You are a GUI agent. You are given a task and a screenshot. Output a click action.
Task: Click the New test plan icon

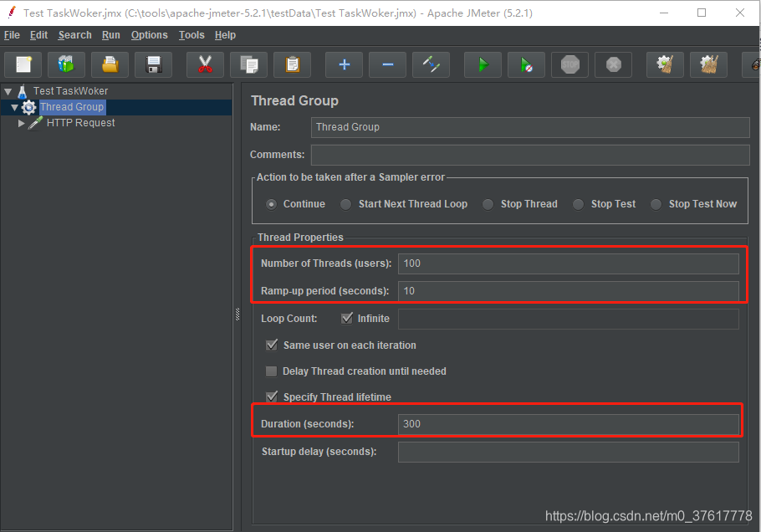[x=23, y=64]
